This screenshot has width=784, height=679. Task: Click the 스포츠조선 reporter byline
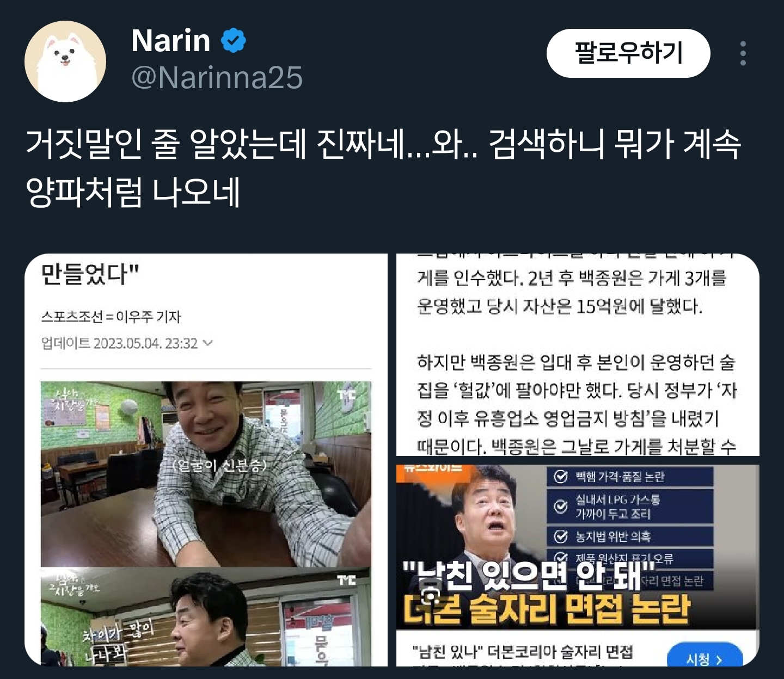click(x=111, y=317)
